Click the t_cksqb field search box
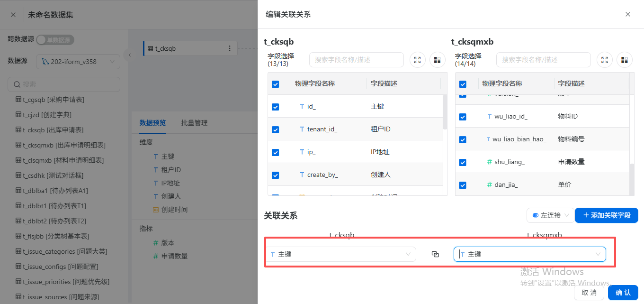 [357, 60]
